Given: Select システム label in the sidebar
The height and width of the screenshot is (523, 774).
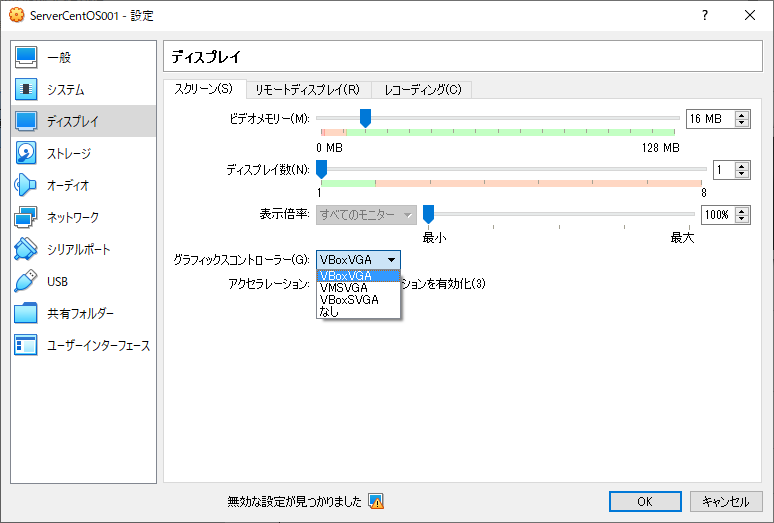Looking at the screenshot, I should 66,90.
